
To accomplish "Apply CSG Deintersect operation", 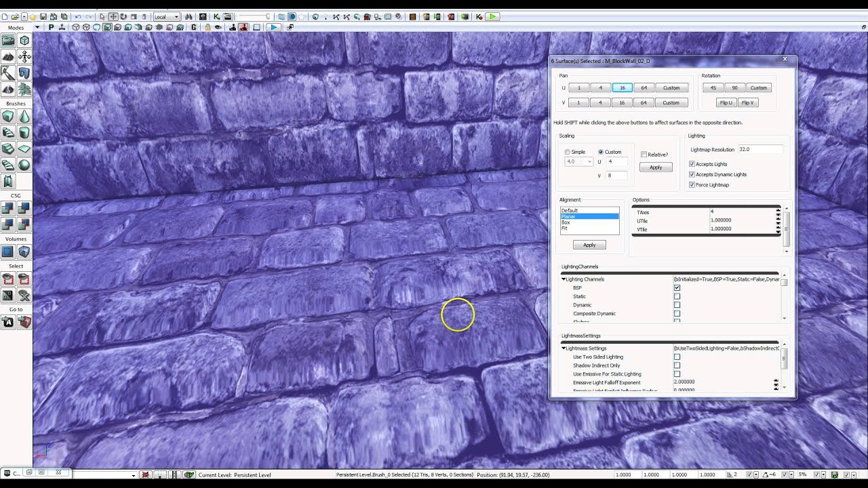I will point(24,224).
